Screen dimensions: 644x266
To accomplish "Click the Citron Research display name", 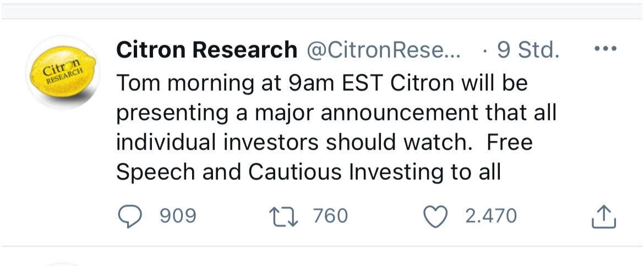I will [x=206, y=51].
